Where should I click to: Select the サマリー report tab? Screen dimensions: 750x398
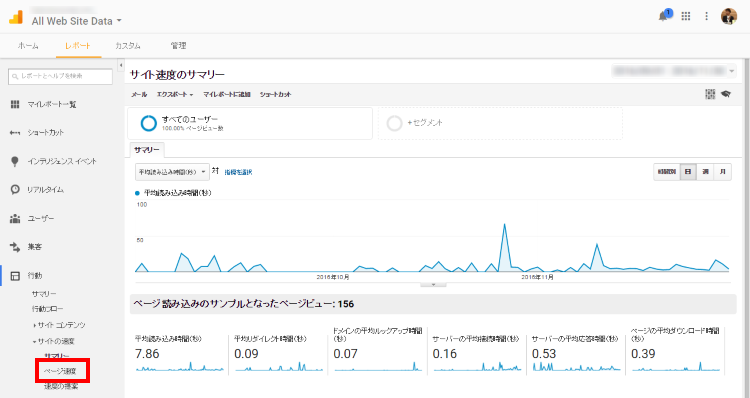pyautogui.click(x=147, y=150)
